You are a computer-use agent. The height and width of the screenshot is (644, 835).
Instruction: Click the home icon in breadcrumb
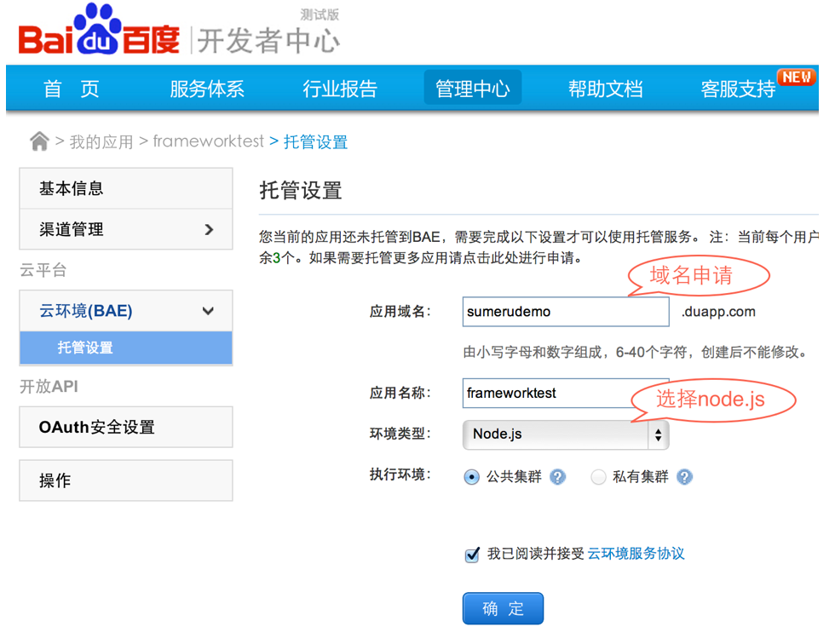pos(39,141)
